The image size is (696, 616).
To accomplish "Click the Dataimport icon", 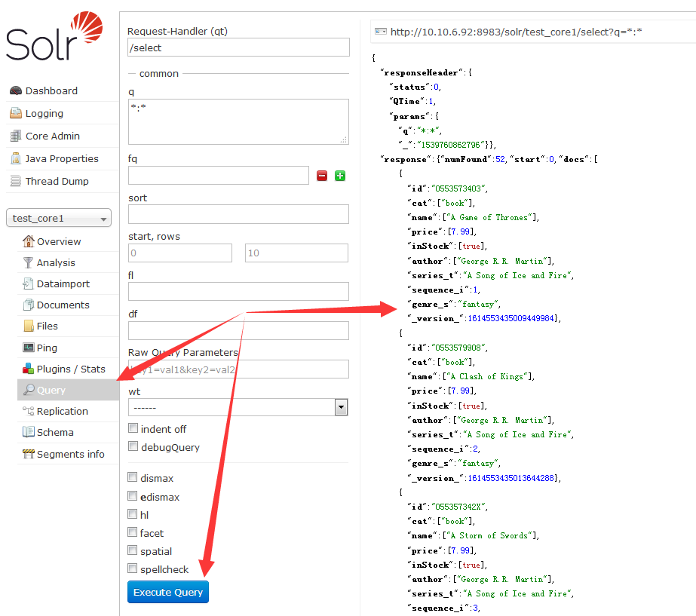I will (x=28, y=283).
